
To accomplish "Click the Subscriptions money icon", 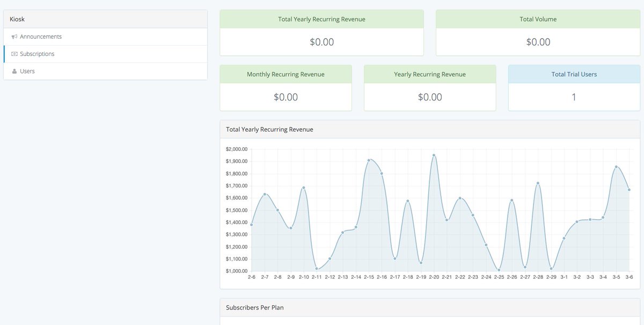I will click(x=14, y=54).
